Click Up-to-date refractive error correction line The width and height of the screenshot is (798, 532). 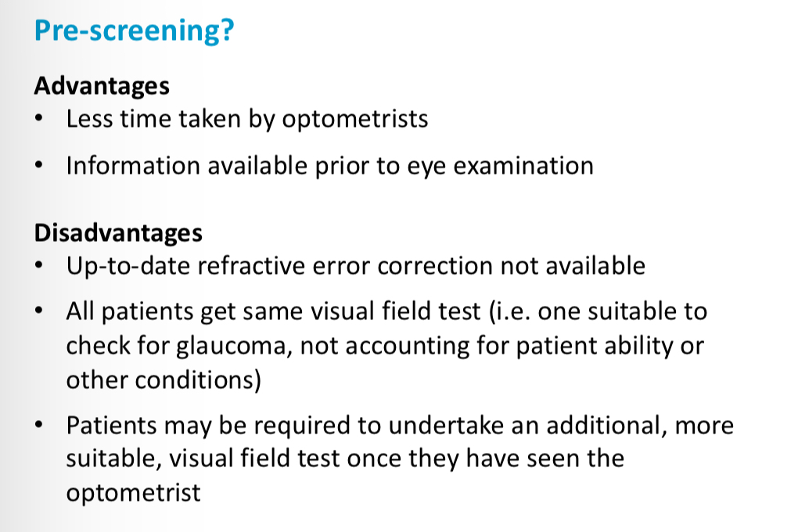pyautogui.click(x=356, y=266)
